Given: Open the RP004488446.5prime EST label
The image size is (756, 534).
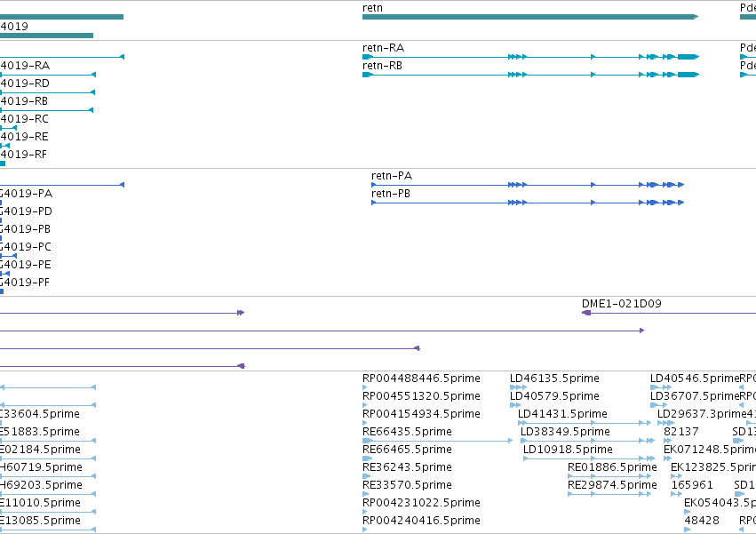Looking at the screenshot, I should 421,379.
